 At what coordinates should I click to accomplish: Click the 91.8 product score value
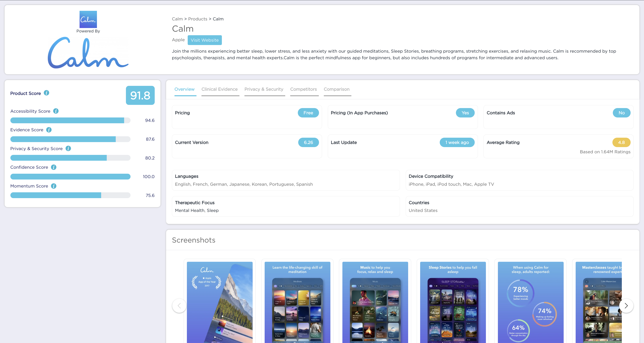140,95
